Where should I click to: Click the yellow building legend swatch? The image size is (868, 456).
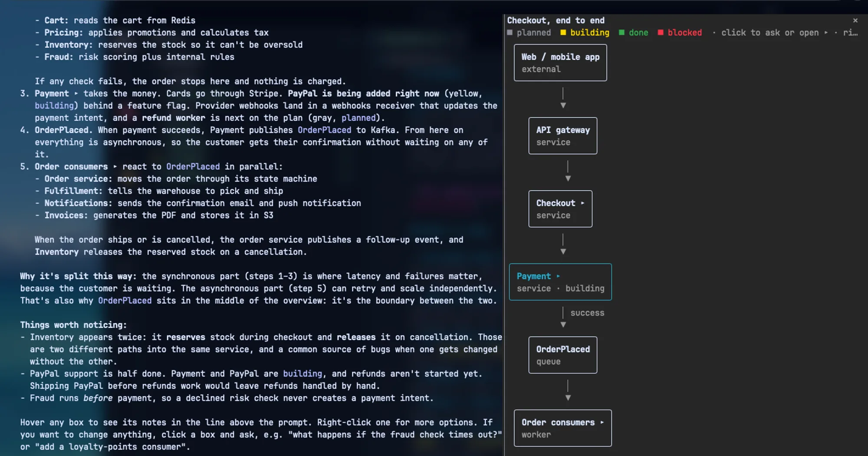(563, 33)
